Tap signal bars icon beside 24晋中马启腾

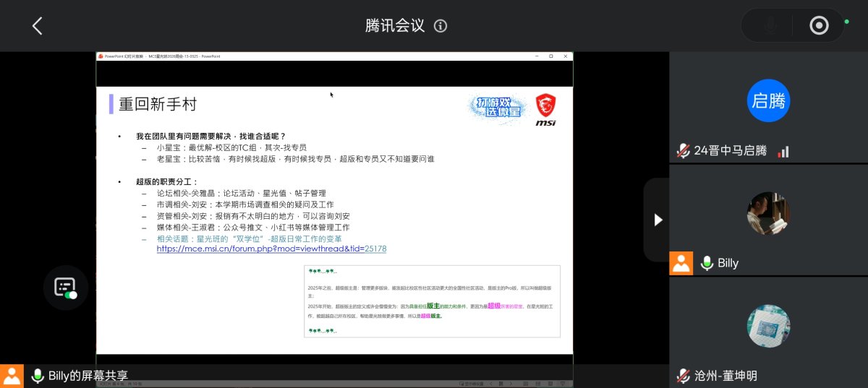pos(783,151)
